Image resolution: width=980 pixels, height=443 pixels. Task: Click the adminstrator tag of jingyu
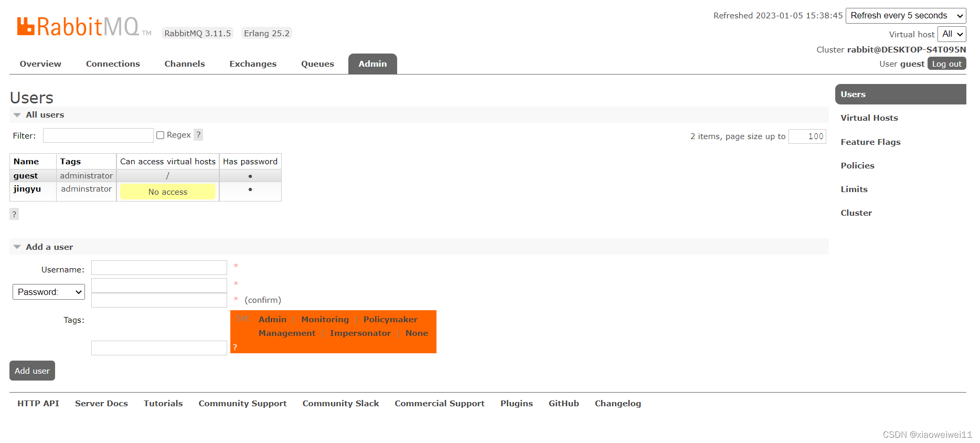point(87,189)
